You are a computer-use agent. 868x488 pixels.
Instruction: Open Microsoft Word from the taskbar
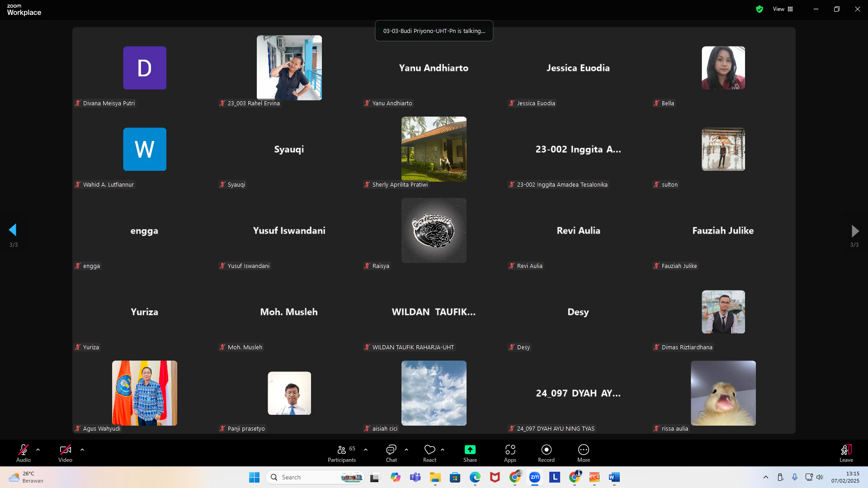(x=614, y=477)
